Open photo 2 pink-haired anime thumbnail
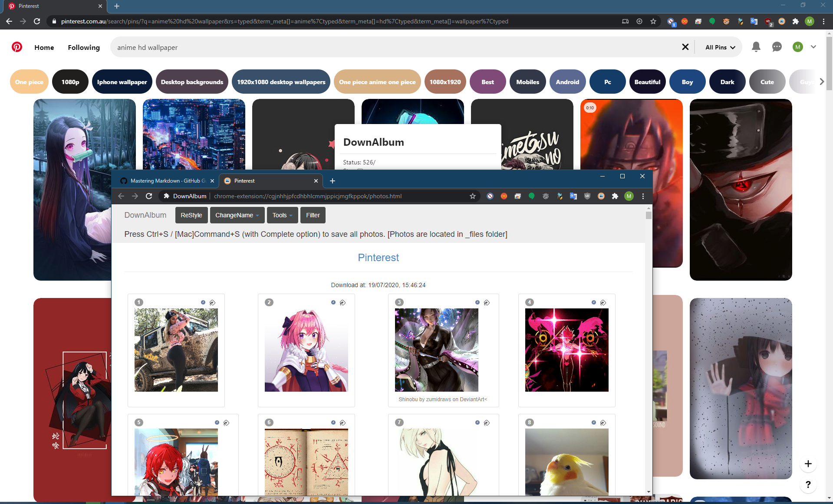 point(306,350)
